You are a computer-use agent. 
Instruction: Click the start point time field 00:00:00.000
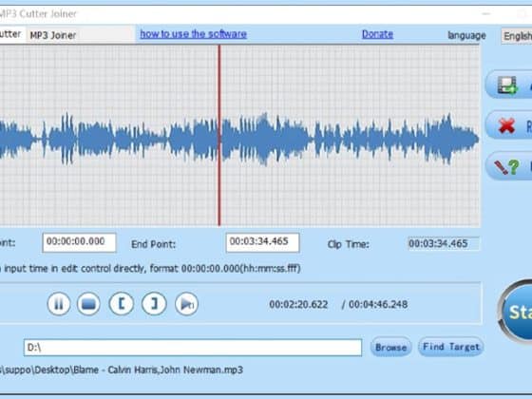(x=79, y=242)
